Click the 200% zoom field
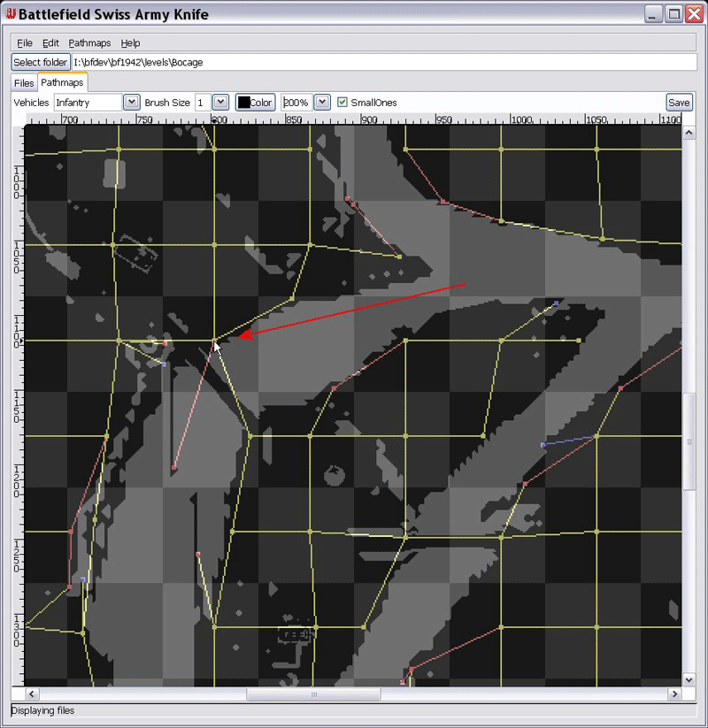 (296, 103)
